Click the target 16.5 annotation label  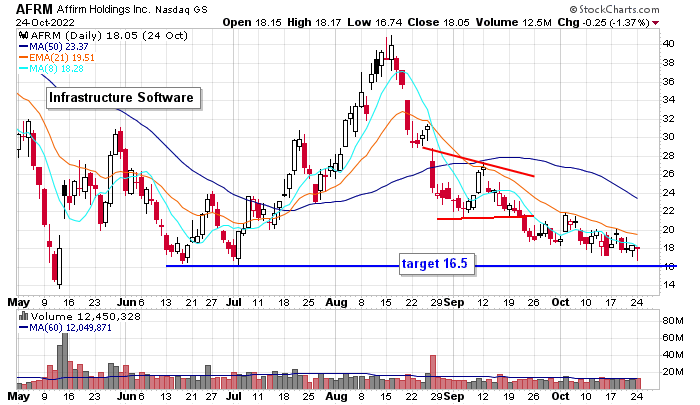click(436, 264)
